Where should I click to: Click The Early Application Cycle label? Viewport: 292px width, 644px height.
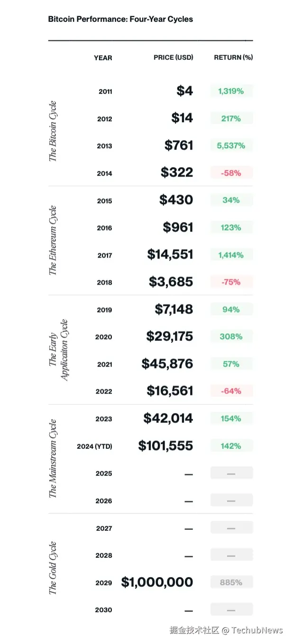pyautogui.click(x=58, y=350)
